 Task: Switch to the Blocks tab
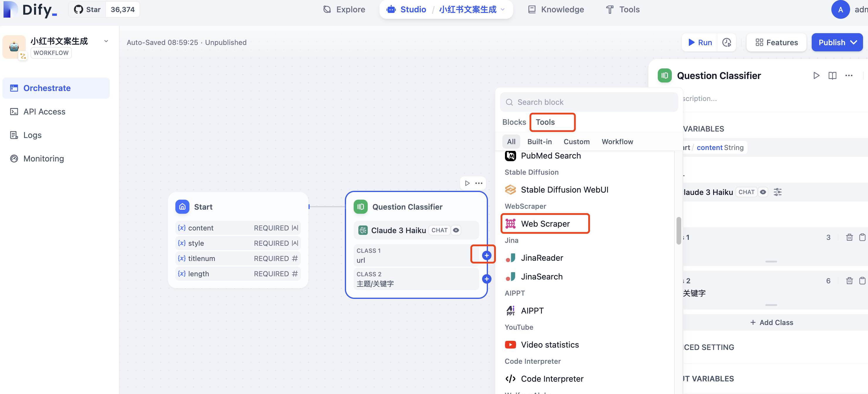click(514, 122)
